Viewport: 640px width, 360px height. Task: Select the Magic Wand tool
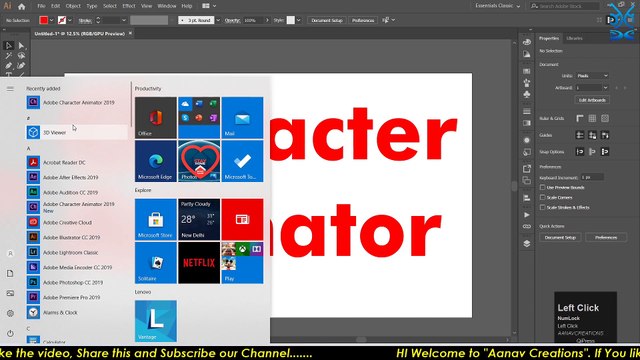[8, 56]
